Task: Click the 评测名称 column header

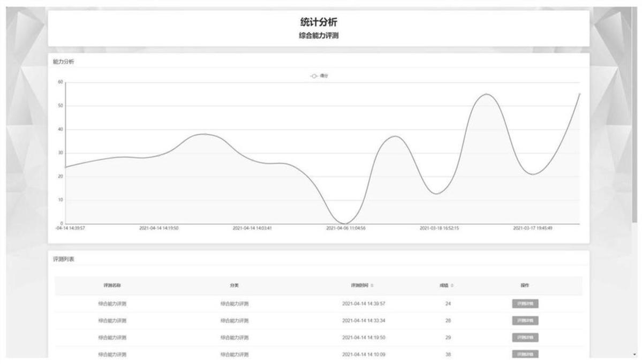Action: click(112, 286)
